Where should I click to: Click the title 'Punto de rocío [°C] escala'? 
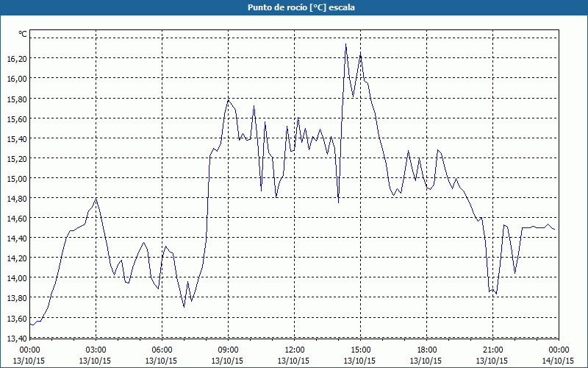301,7
